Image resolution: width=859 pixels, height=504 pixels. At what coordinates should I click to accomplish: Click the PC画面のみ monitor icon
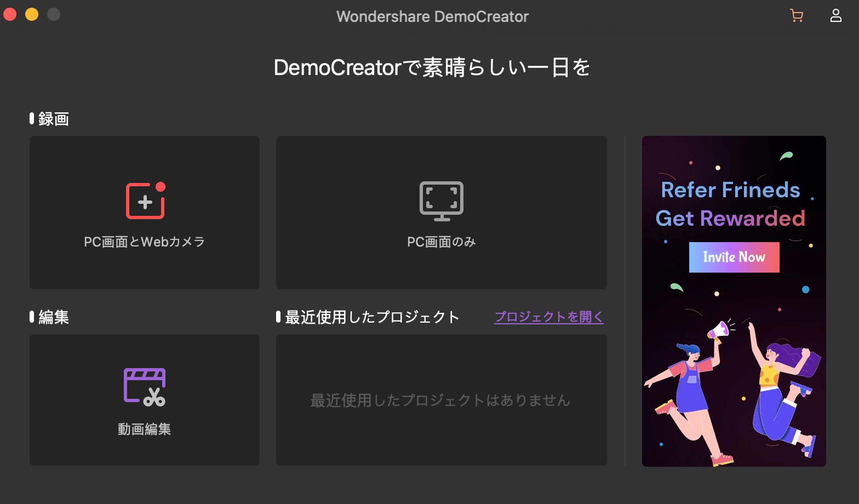click(442, 201)
